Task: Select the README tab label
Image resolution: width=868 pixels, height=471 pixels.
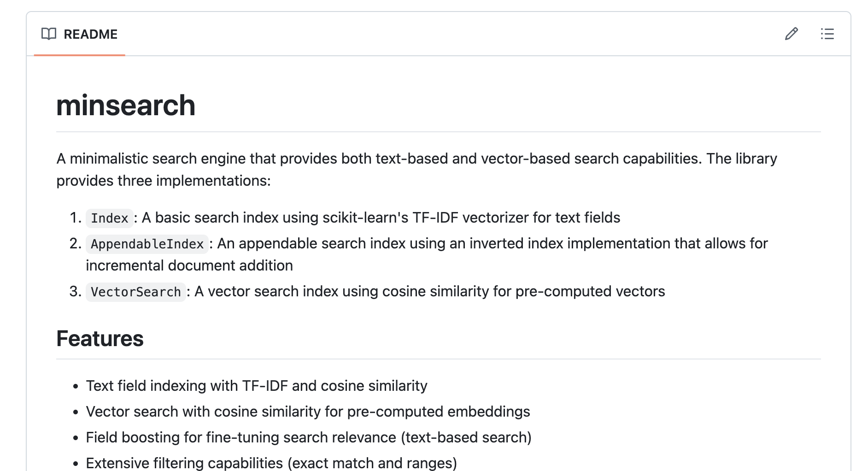Action: [x=90, y=35]
